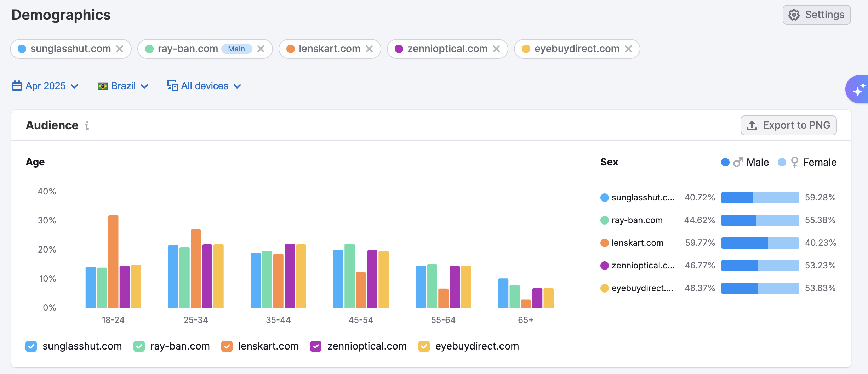
Task: Open the Settings button
Action: point(816,15)
